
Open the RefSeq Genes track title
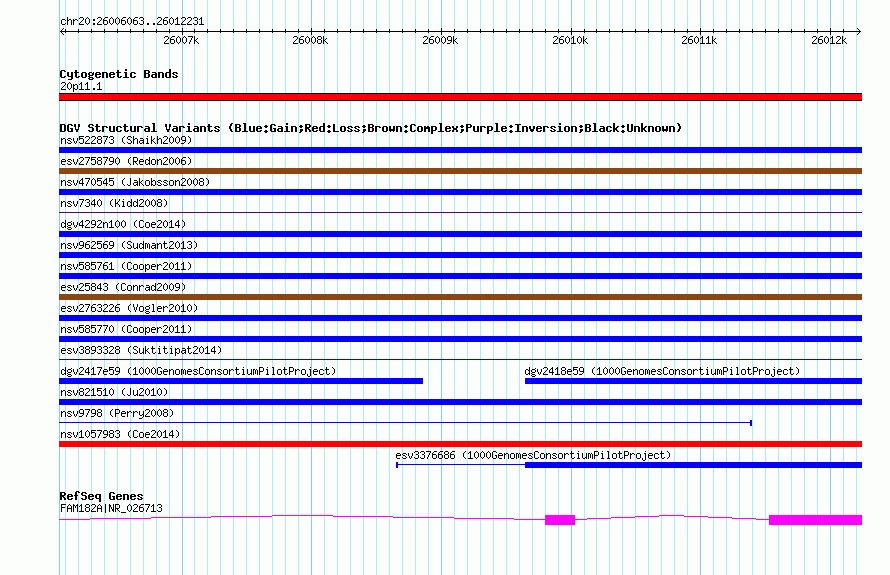tap(102, 496)
